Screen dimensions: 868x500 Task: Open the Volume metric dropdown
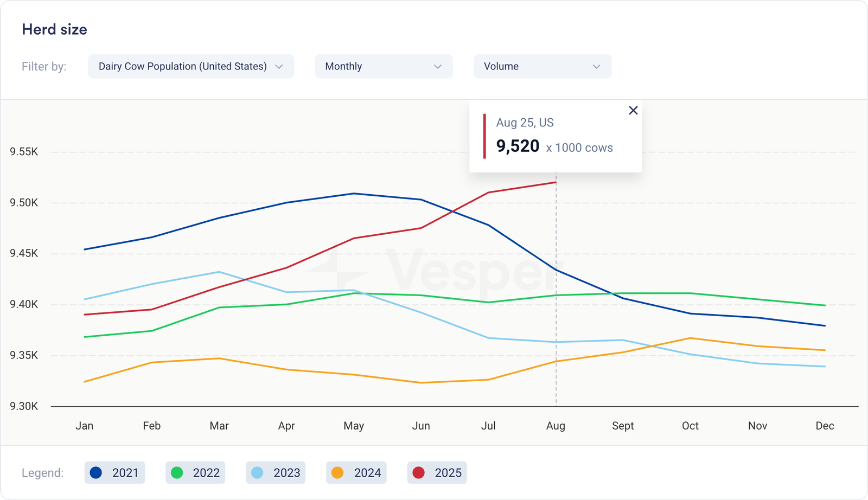542,66
